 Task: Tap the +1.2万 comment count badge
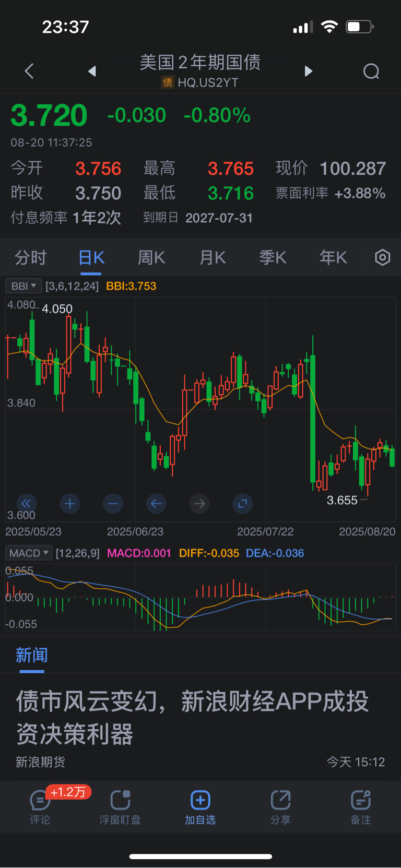(x=68, y=792)
